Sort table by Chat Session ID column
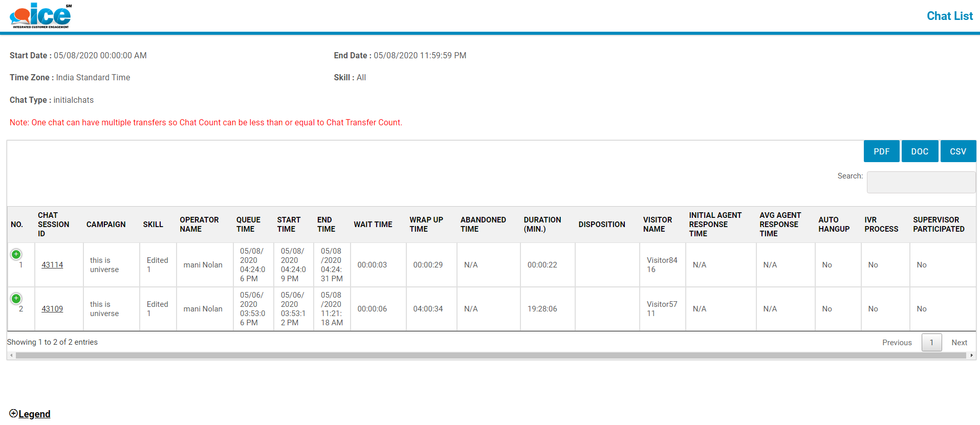The image size is (980, 425). coord(53,225)
